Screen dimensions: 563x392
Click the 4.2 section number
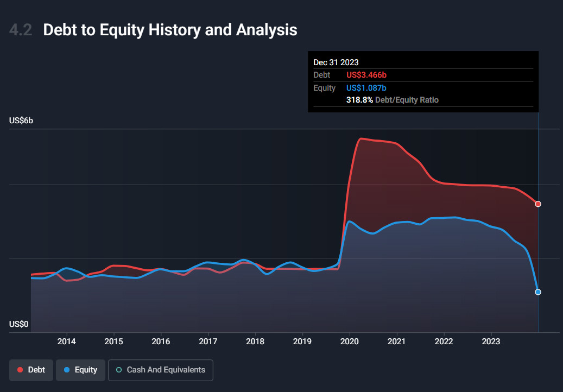21,30
